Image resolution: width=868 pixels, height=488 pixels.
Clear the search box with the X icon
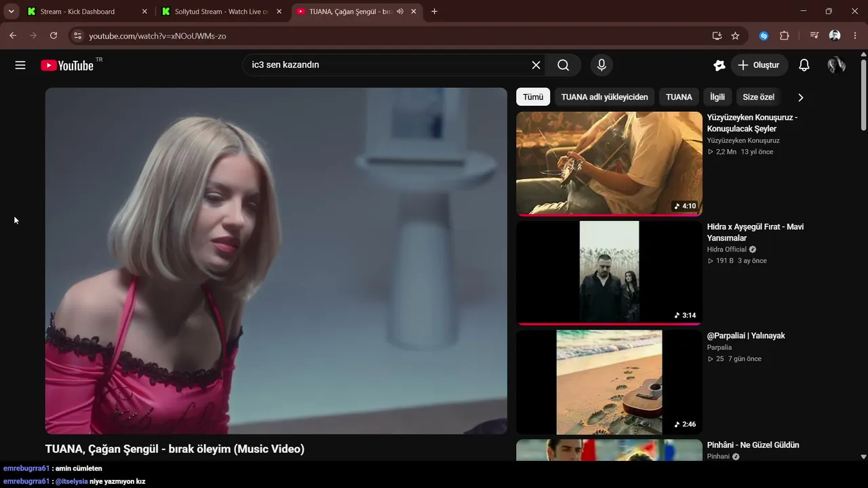tap(536, 65)
